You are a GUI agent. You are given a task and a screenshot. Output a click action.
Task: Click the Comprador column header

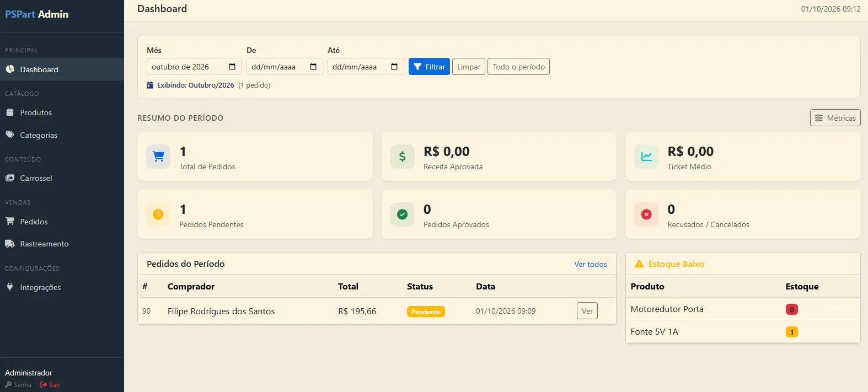click(191, 287)
